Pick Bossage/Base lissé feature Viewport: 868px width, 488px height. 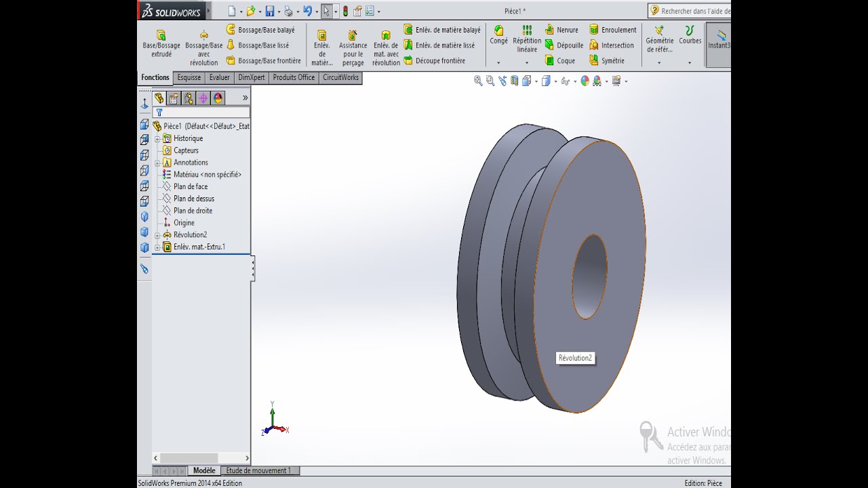click(258, 45)
